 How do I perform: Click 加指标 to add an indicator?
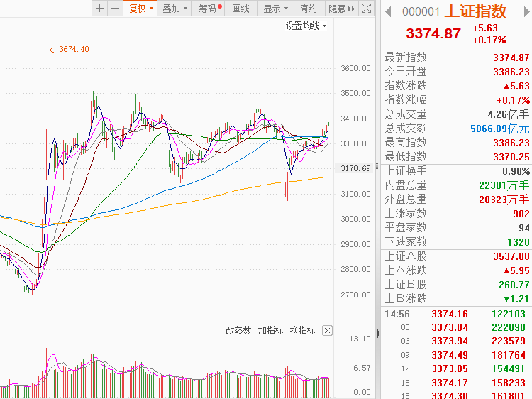click(x=270, y=330)
